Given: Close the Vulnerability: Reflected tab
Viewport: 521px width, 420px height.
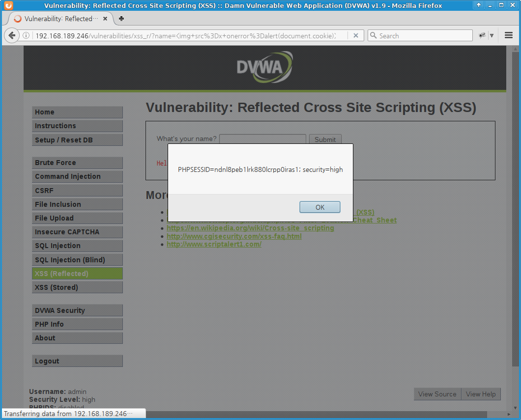Looking at the screenshot, I should [105, 19].
